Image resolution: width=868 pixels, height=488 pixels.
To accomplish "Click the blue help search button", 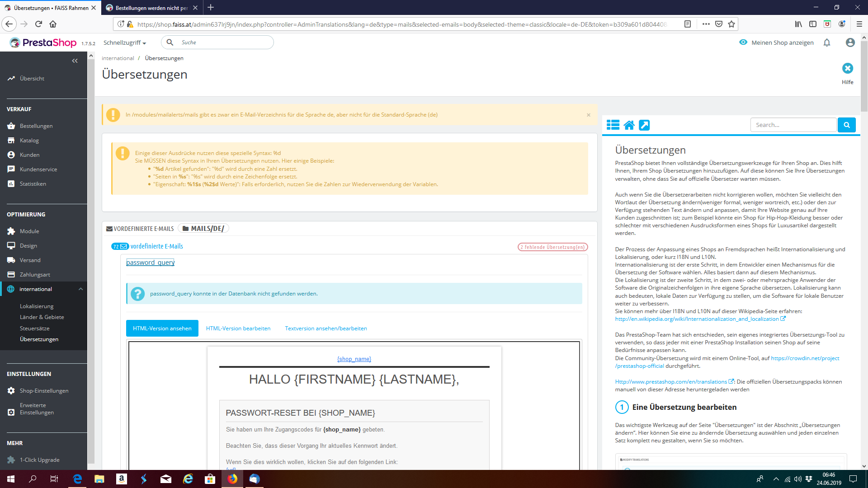I will pos(846,125).
